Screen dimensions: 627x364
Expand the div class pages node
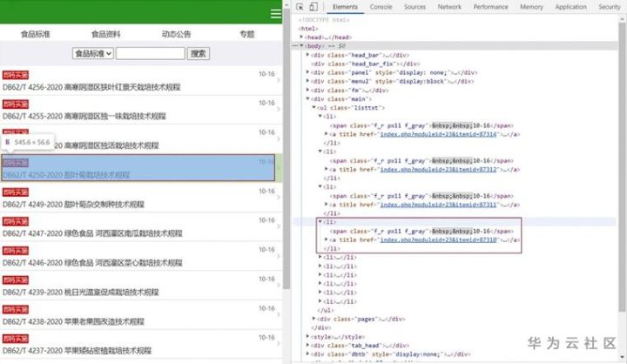(x=313, y=319)
